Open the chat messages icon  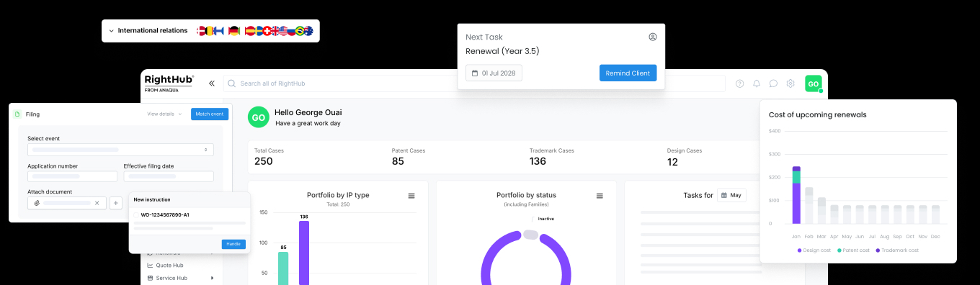[x=773, y=83]
